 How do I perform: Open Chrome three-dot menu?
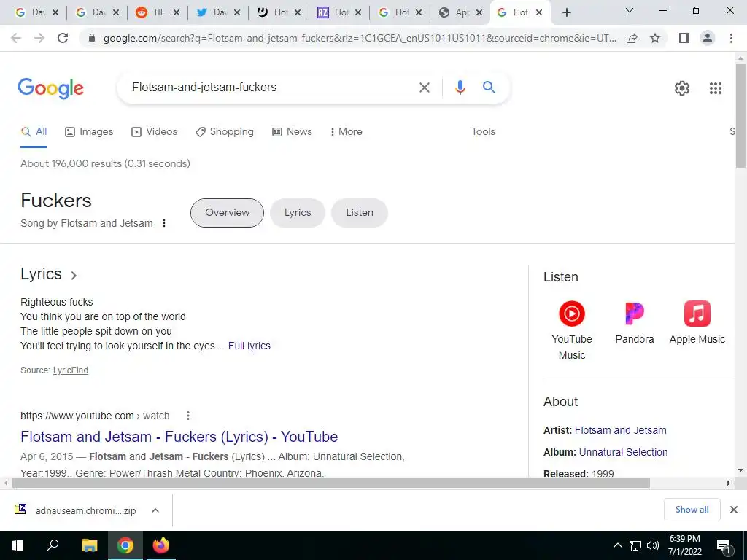tap(731, 38)
